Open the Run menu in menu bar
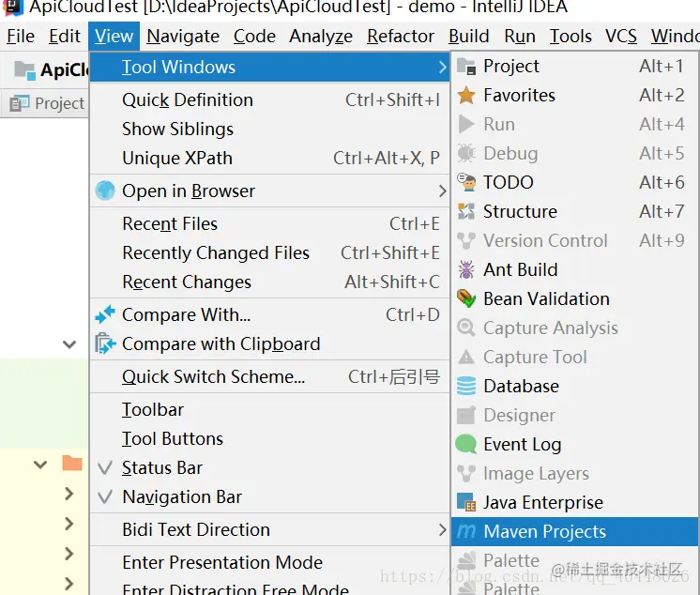 click(520, 37)
